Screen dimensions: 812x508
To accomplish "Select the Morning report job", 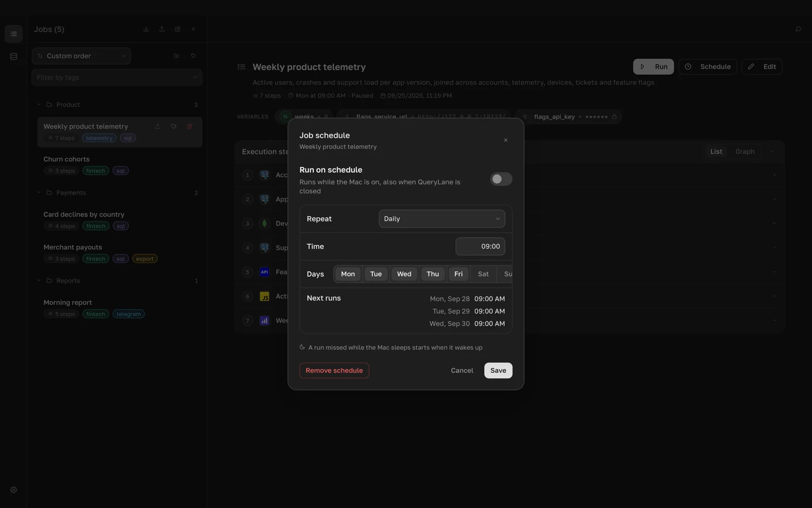I will 120,308.
